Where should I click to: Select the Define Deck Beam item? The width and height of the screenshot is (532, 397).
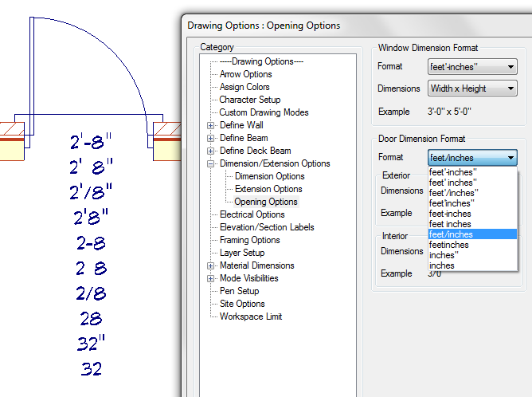click(x=255, y=151)
